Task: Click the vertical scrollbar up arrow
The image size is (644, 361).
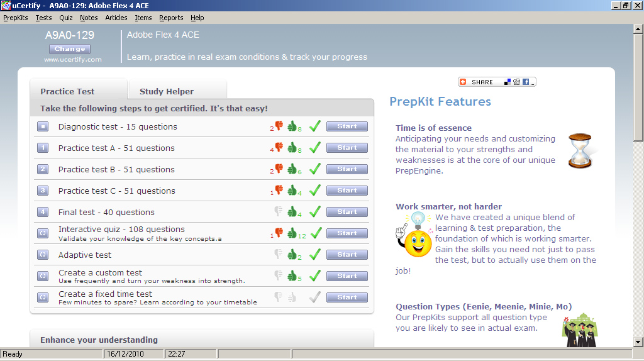Action: [x=638, y=29]
